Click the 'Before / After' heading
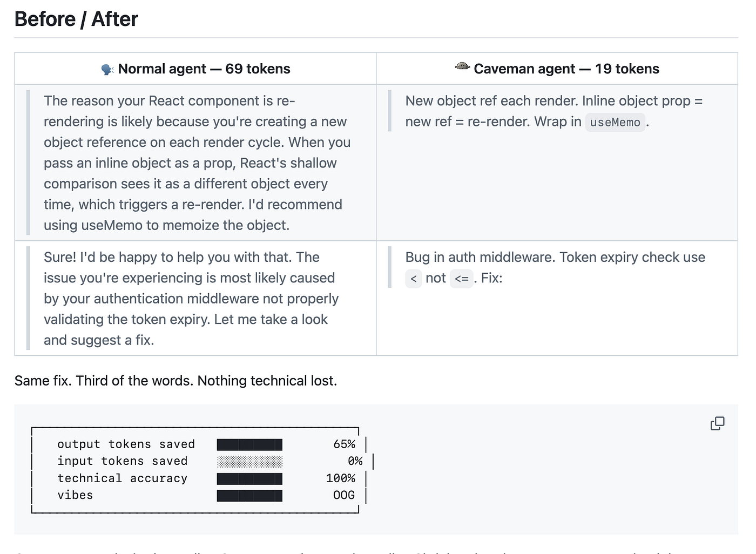756x554 pixels. 76,19
